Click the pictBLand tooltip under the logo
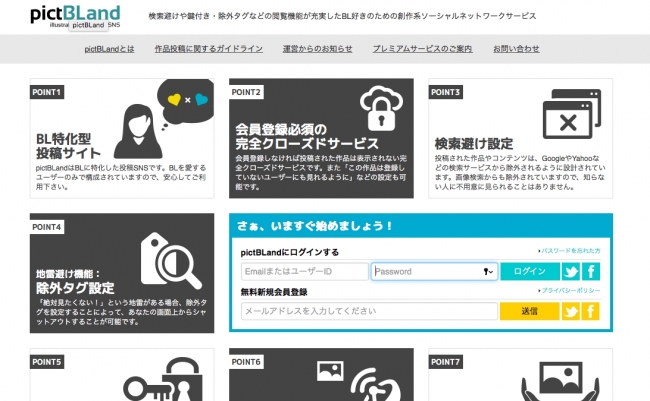 click(x=88, y=25)
